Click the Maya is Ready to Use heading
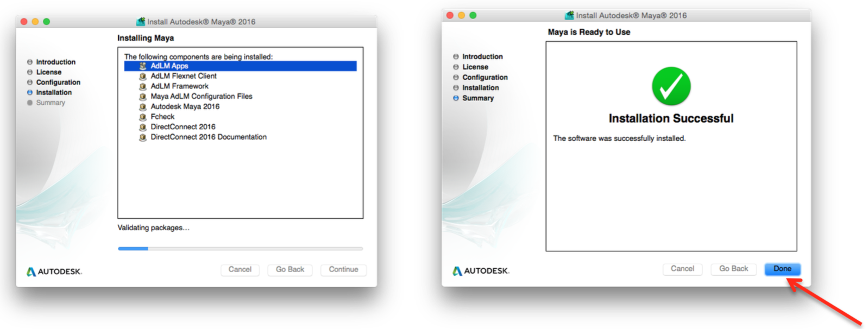868x329 pixels. pos(589,32)
